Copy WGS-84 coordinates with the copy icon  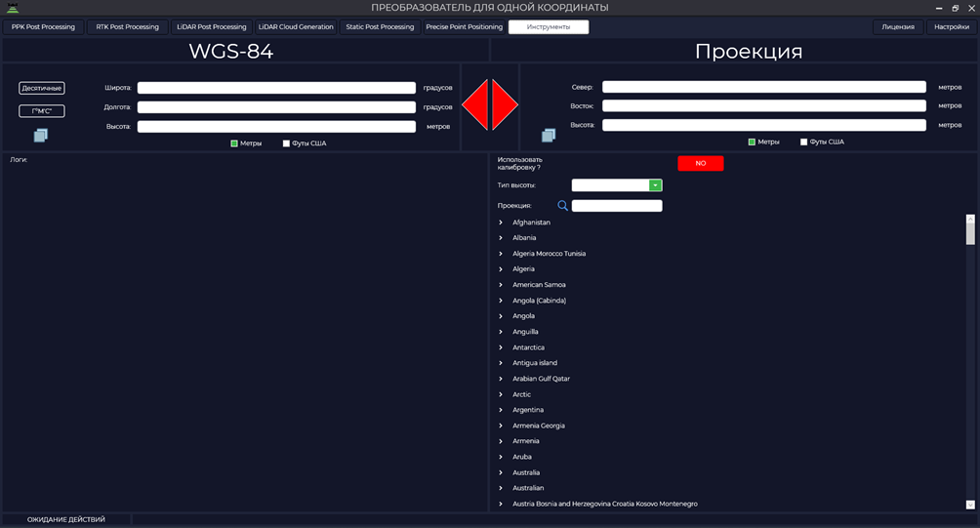[41, 135]
